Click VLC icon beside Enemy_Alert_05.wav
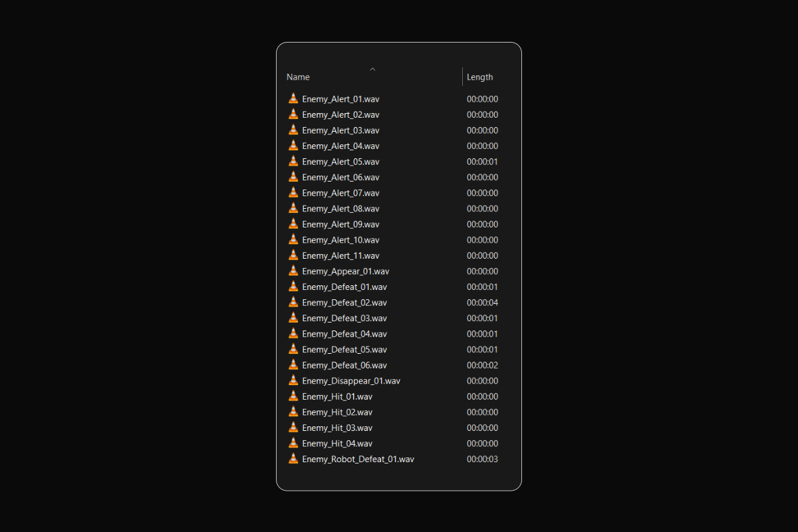The width and height of the screenshot is (798, 532). tap(293, 161)
